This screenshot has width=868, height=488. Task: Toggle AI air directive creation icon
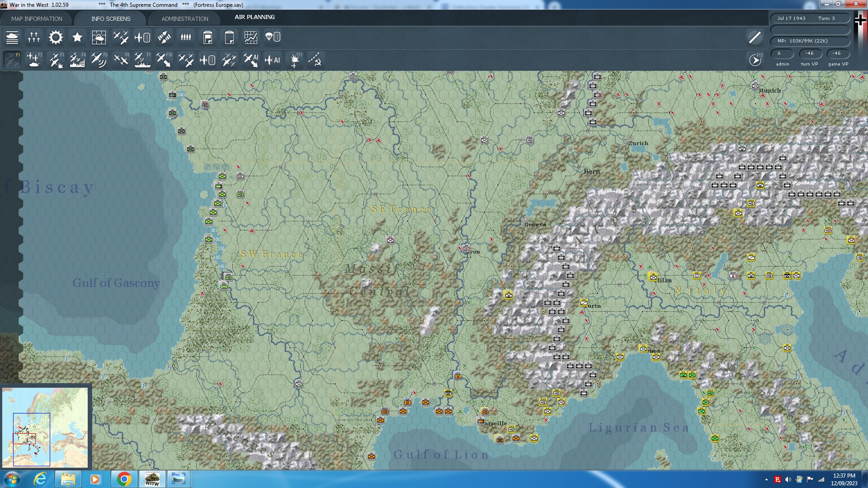273,60
